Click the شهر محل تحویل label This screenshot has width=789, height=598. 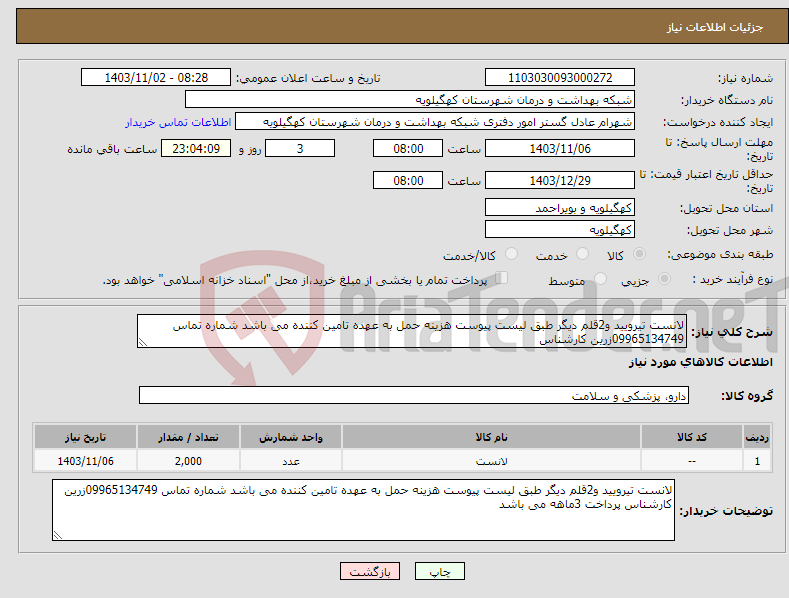[730, 231]
